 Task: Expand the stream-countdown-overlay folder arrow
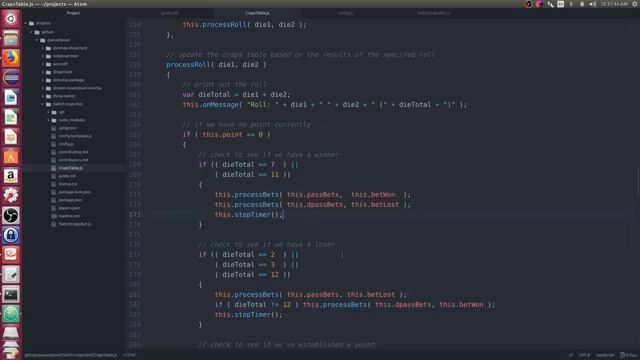tap(43, 88)
